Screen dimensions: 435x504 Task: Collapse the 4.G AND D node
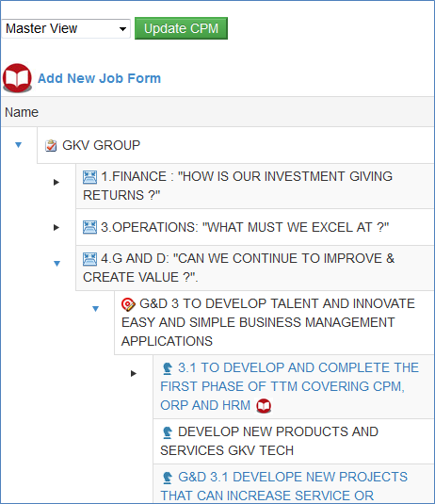click(x=56, y=264)
